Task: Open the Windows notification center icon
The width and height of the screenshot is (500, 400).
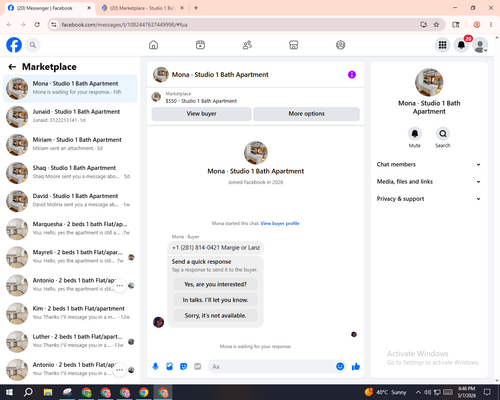Action: (487, 392)
